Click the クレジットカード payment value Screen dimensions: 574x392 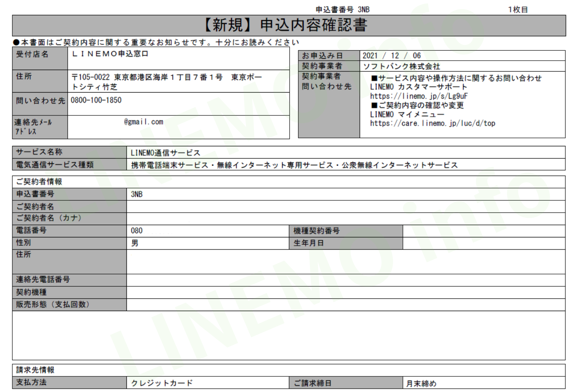point(162,383)
